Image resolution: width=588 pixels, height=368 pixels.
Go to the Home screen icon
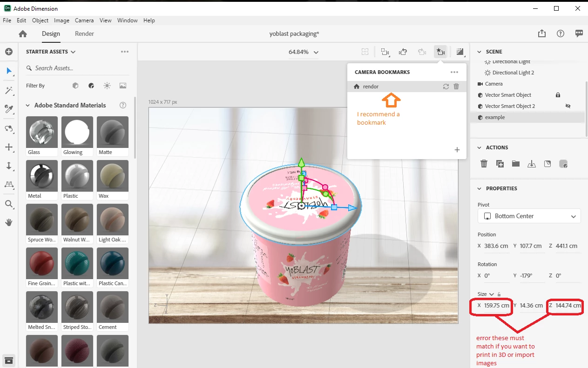pos(23,33)
